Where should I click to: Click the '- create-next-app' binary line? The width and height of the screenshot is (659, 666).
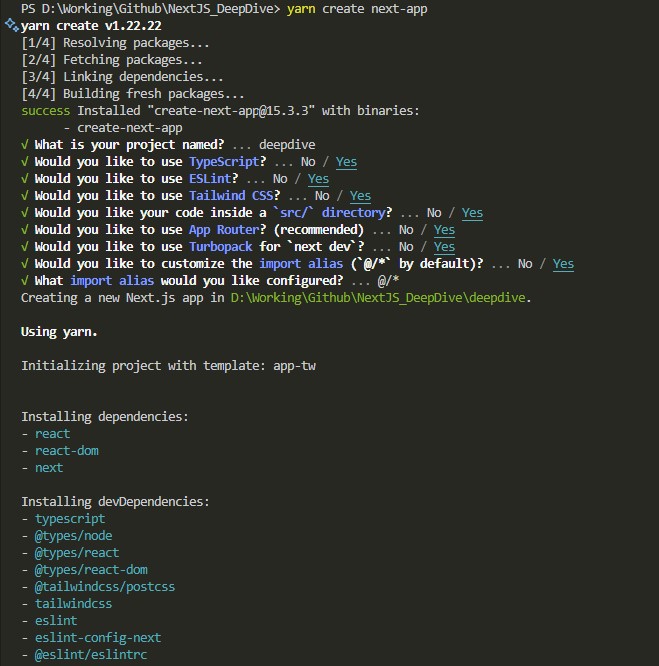[x=123, y=128]
